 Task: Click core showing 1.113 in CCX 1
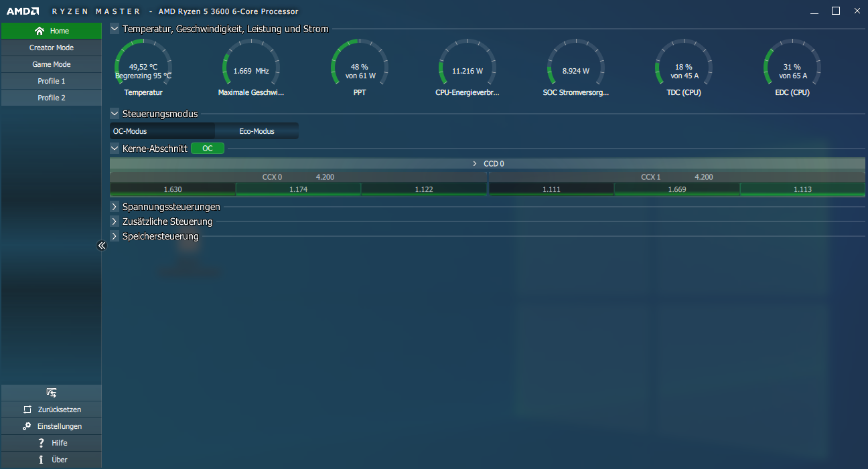(802, 189)
